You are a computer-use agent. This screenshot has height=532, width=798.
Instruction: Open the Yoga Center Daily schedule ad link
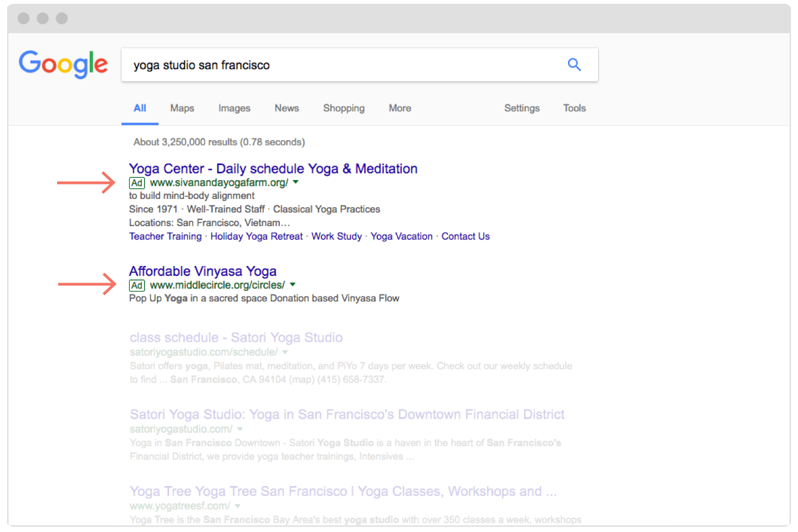click(273, 168)
